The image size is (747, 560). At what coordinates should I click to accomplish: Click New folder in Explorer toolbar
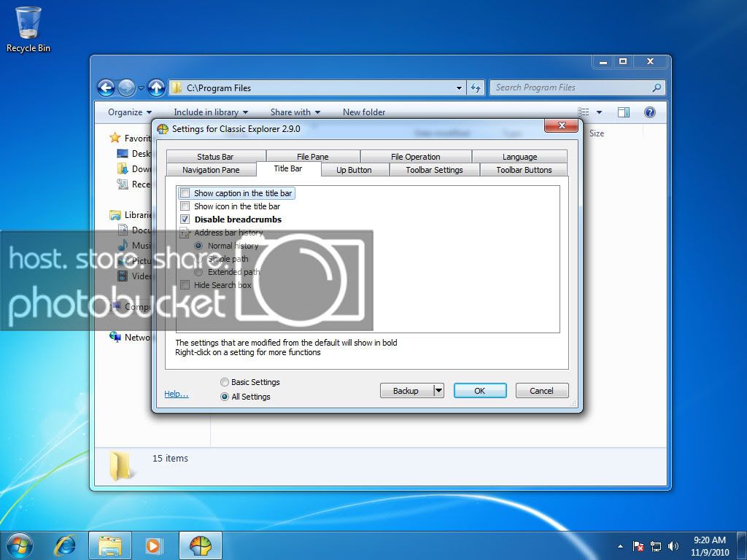[364, 112]
